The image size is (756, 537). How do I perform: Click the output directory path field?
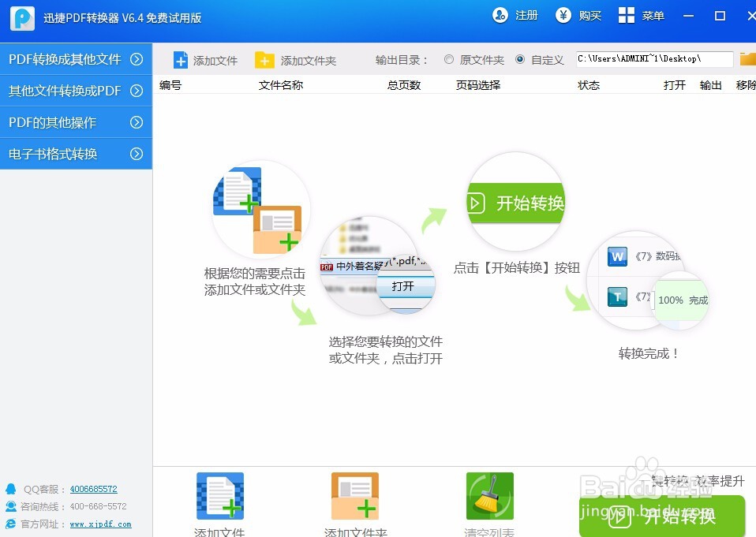point(655,58)
